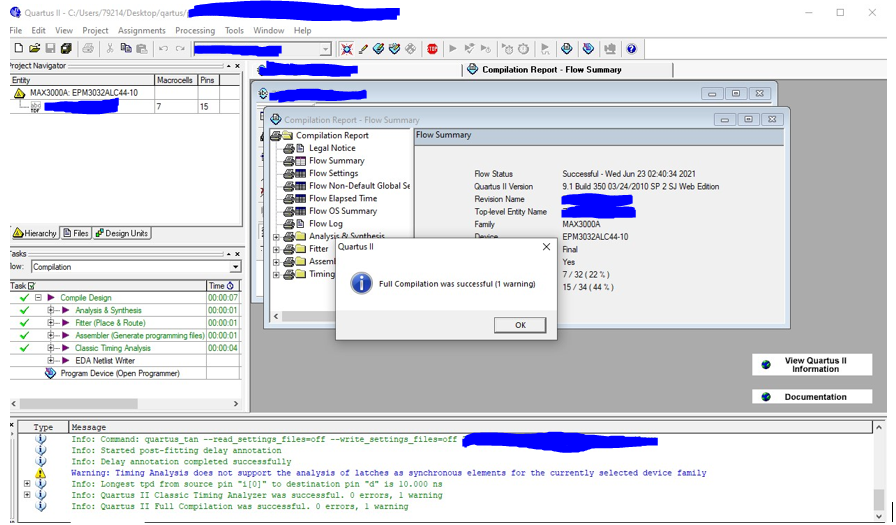Open the Flow Compilation dropdown
The image size is (896, 525).
[x=235, y=267]
